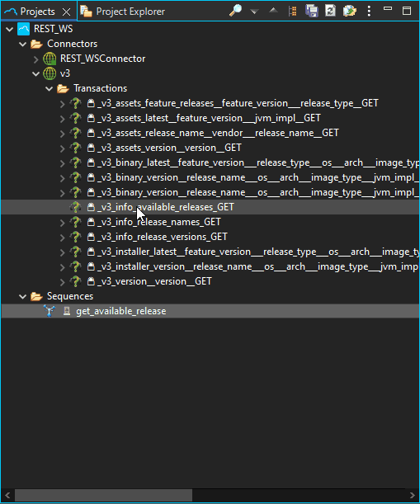Expand _v3_installer_latest transaction
The width and height of the screenshot is (420, 504).
[63, 252]
